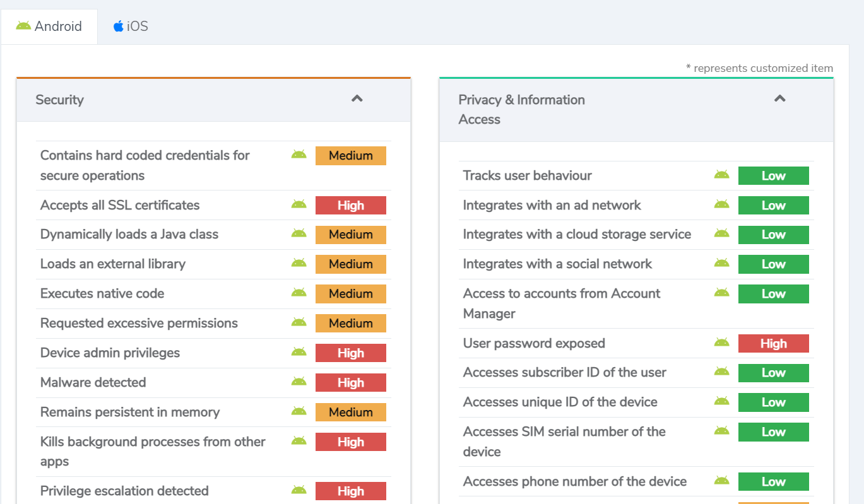Click the High badge for User password exposed
This screenshot has height=504, width=864.
773,344
